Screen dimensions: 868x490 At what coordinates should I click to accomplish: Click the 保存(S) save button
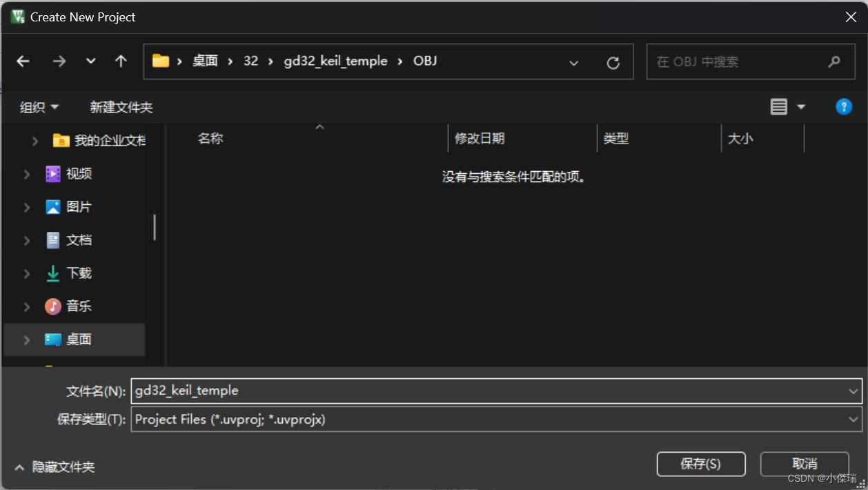coord(700,464)
